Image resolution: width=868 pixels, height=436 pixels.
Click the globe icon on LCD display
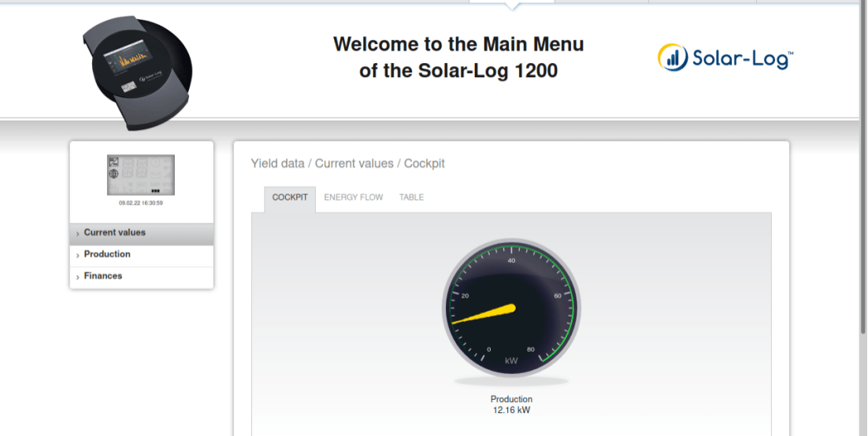point(113,175)
